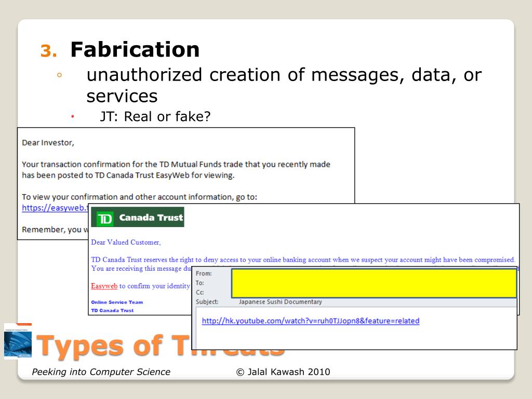Click the 'To view your confirmation' line
This screenshot has height=399, width=532.
pos(139,197)
